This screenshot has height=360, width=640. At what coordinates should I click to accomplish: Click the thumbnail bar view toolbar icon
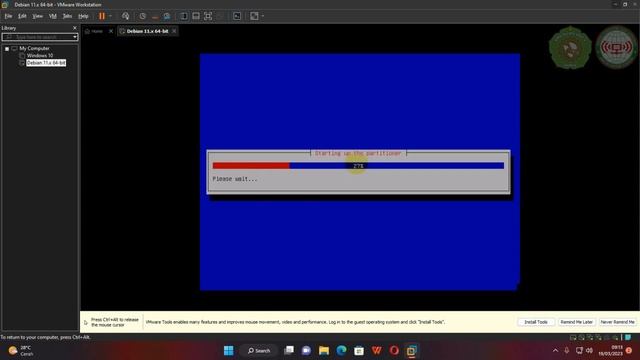pos(196,16)
